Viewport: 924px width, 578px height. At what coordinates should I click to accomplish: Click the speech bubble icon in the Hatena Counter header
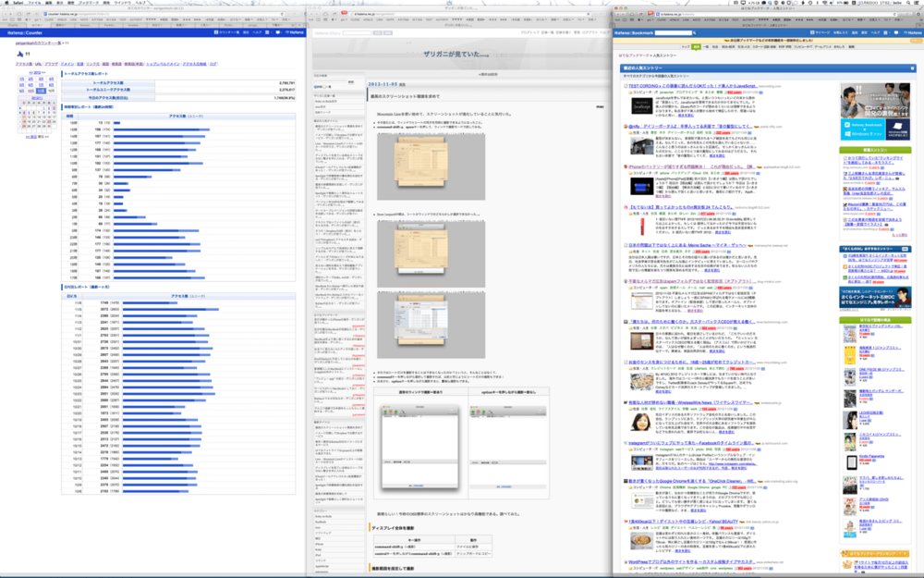[x=278, y=32]
